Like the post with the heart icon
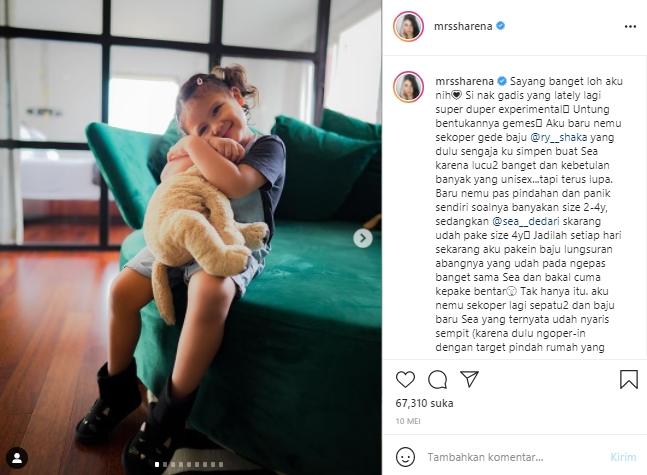The image size is (647, 475). 405,379
